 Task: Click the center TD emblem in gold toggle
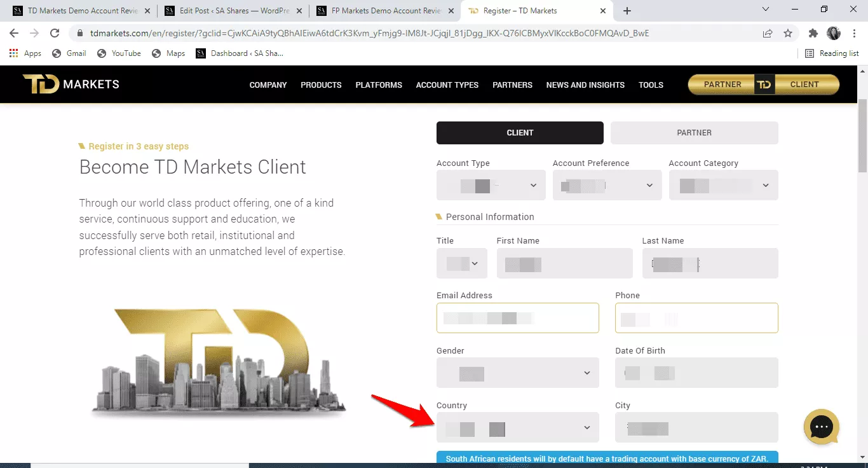tap(764, 85)
